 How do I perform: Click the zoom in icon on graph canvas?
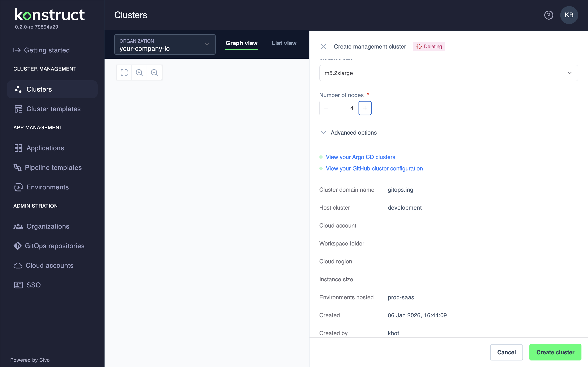point(139,72)
